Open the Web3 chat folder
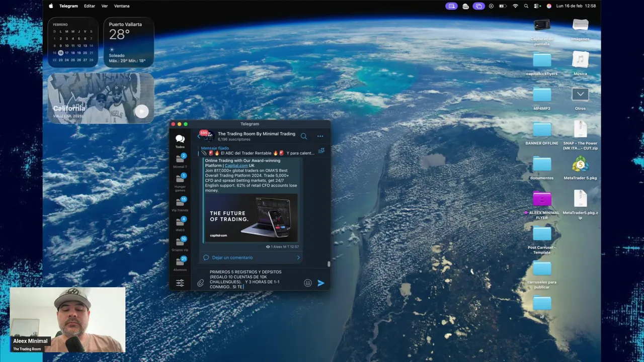The image size is (644, 362). coord(180,224)
